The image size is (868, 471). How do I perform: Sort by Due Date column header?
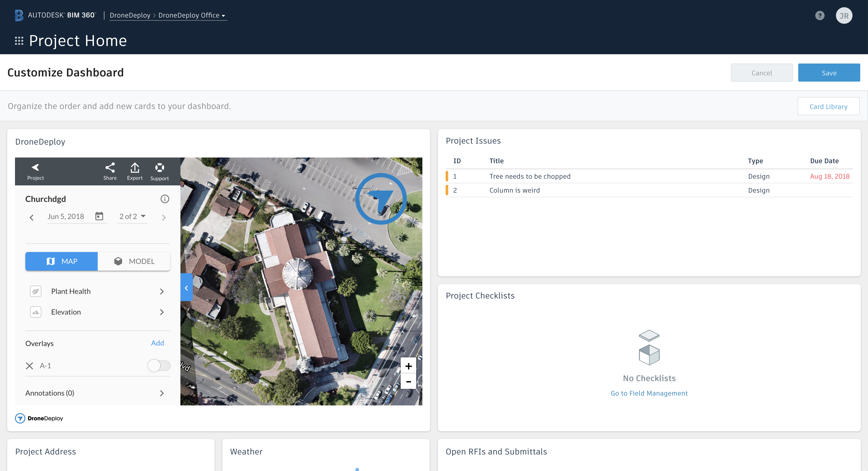[824, 161]
